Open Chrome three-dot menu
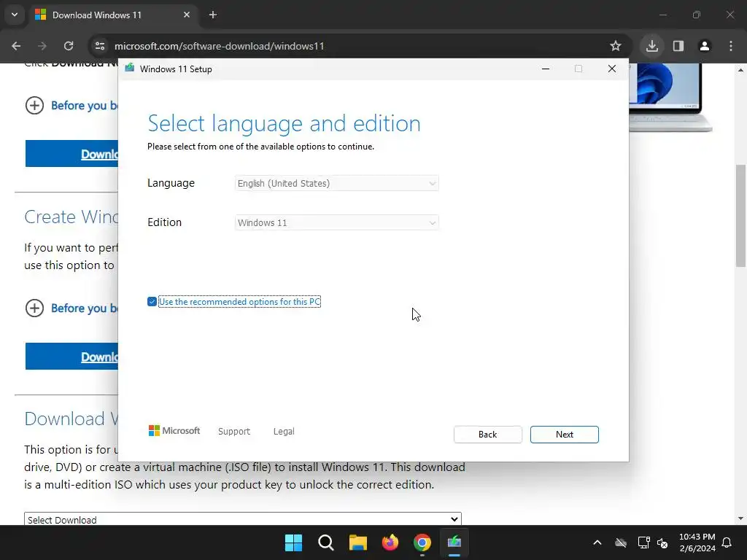Image resolution: width=747 pixels, height=560 pixels. pos(731,46)
